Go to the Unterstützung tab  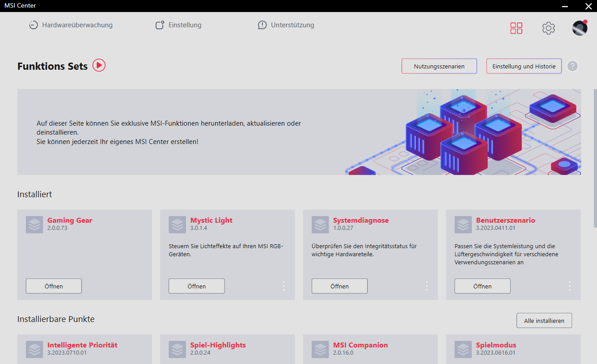(286, 25)
